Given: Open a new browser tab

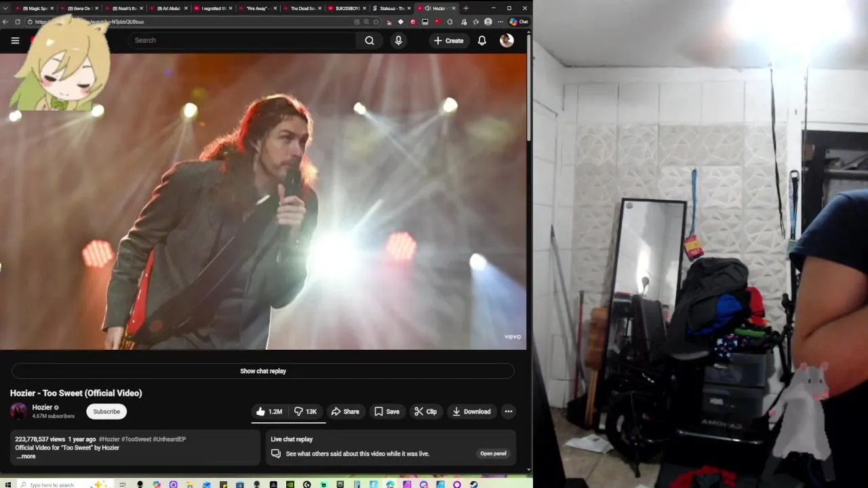Looking at the screenshot, I should click(466, 8).
